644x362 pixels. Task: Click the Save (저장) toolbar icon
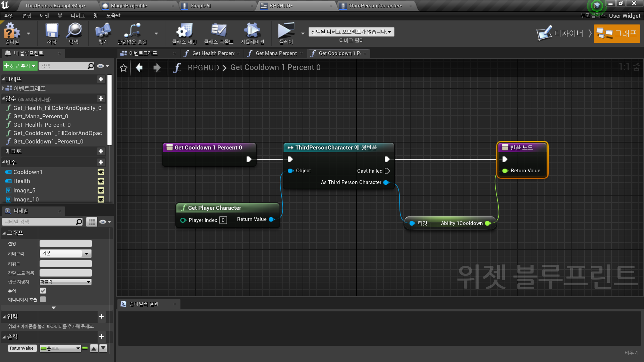[x=52, y=31]
